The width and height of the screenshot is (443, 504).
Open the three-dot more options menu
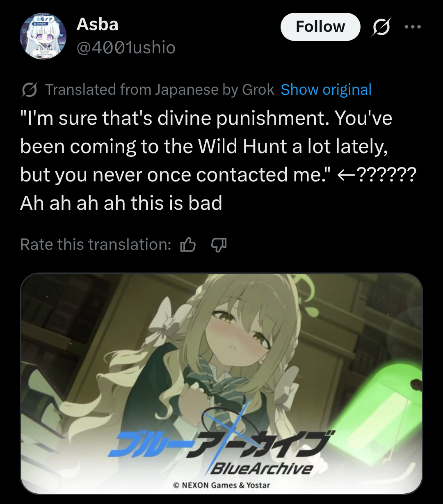(412, 27)
